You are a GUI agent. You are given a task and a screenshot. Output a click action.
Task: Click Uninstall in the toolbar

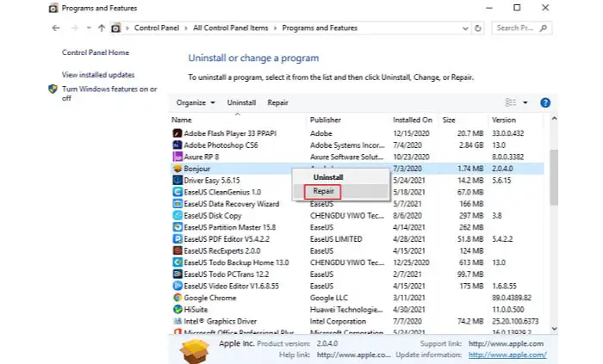241,102
